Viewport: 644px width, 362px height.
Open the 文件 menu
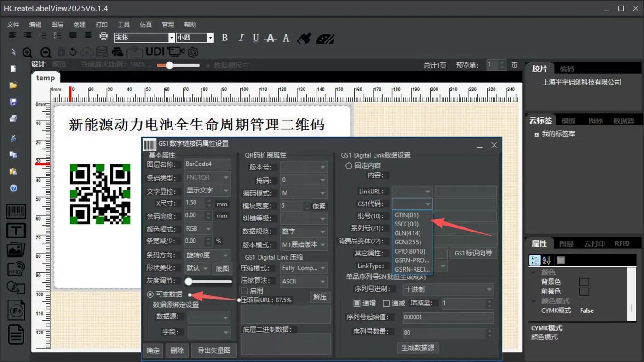tap(13, 24)
